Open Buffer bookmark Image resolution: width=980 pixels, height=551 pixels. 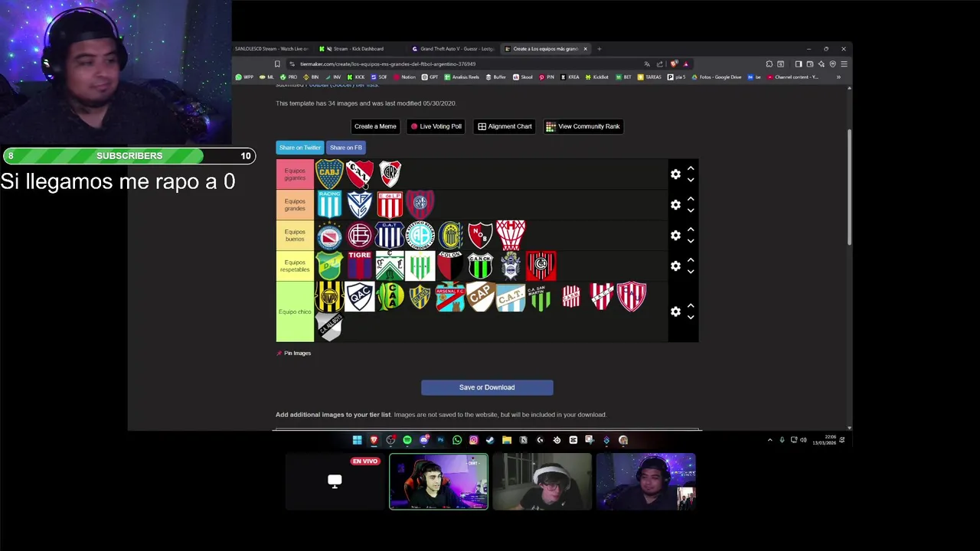click(x=495, y=77)
